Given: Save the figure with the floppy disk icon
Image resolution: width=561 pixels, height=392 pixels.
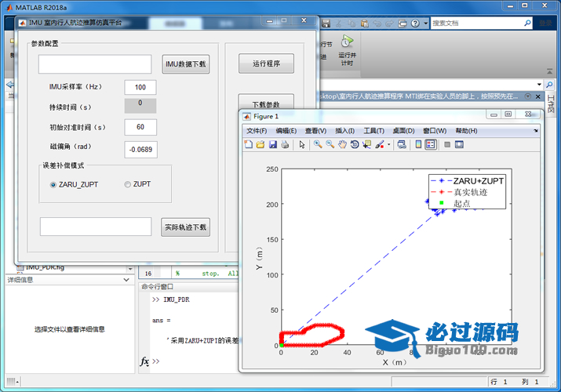Looking at the screenshot, I should 273,144.
